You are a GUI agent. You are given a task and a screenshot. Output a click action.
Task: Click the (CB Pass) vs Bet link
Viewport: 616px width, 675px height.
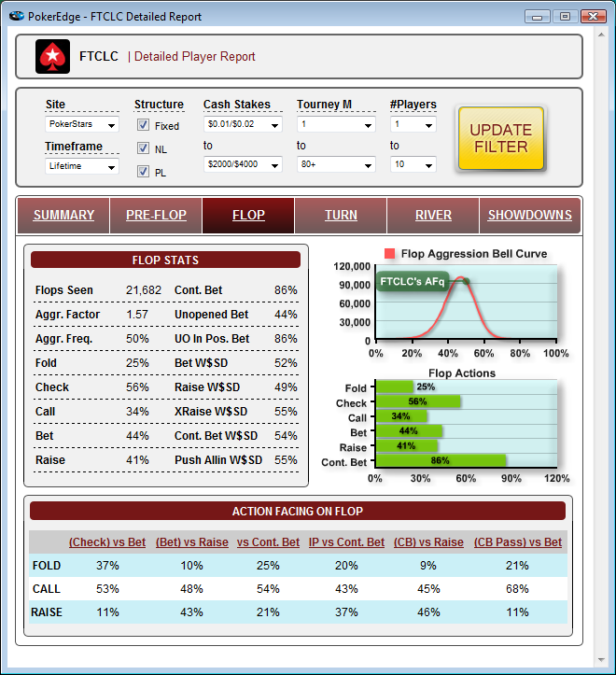pos(518,542)
